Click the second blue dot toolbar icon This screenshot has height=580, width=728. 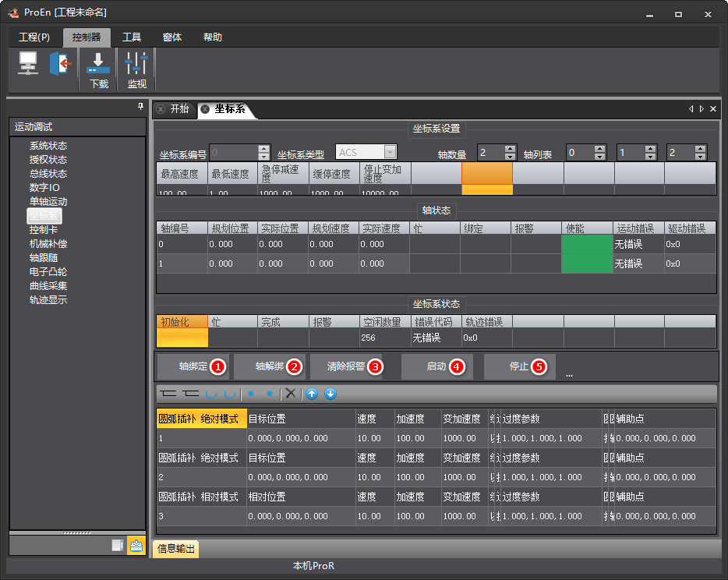pyautogui.click(x=270, y=394)
